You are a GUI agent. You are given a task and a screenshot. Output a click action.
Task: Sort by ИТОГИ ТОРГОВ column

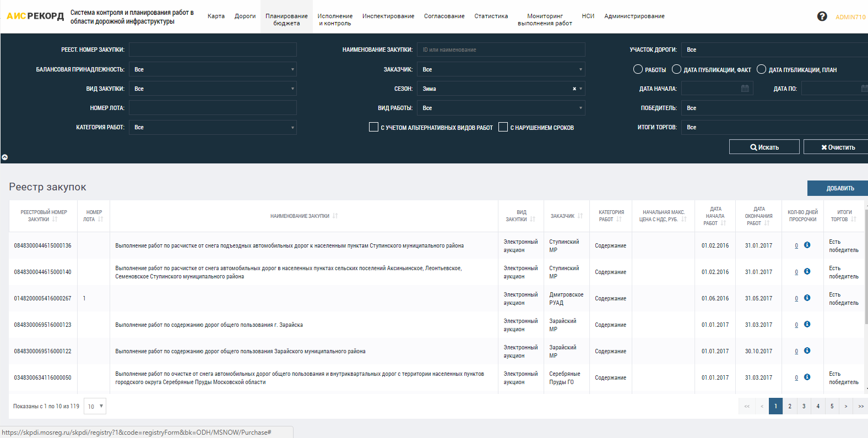click(x=853, y=220)
